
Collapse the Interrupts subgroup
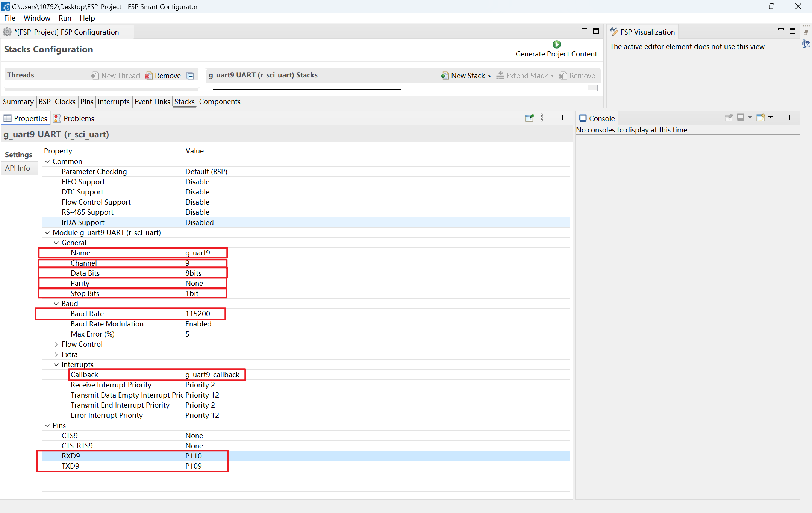(x=56, y=364)
